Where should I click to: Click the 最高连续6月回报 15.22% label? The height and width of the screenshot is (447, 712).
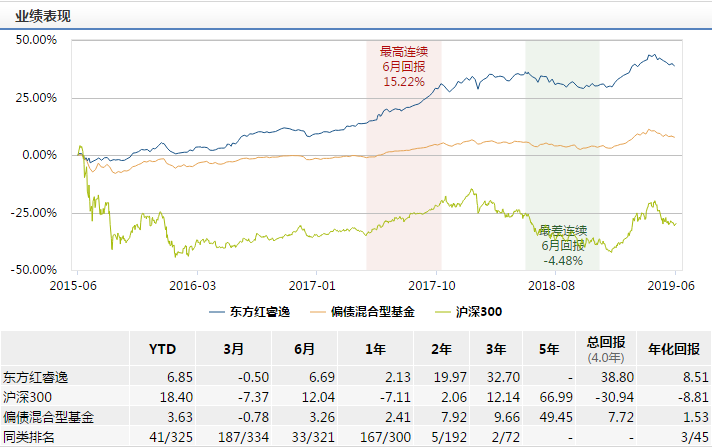(x=404, y=66)
